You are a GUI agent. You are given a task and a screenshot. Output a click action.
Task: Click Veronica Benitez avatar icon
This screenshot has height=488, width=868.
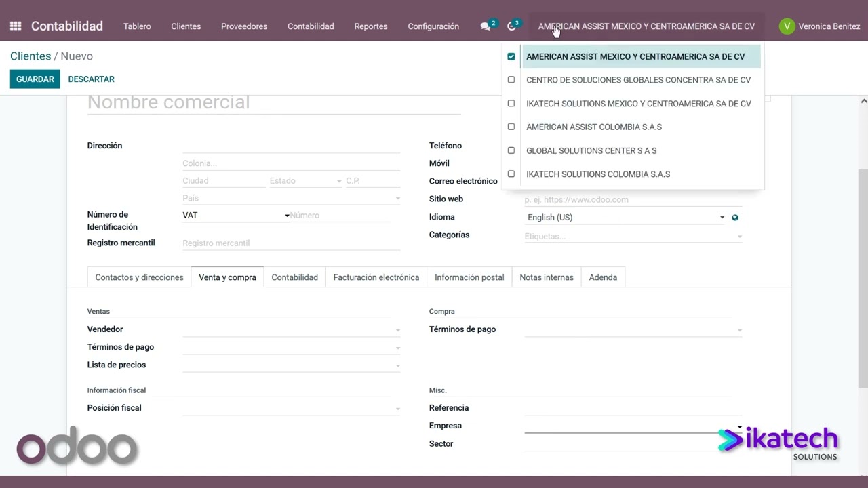click(787, 26)
